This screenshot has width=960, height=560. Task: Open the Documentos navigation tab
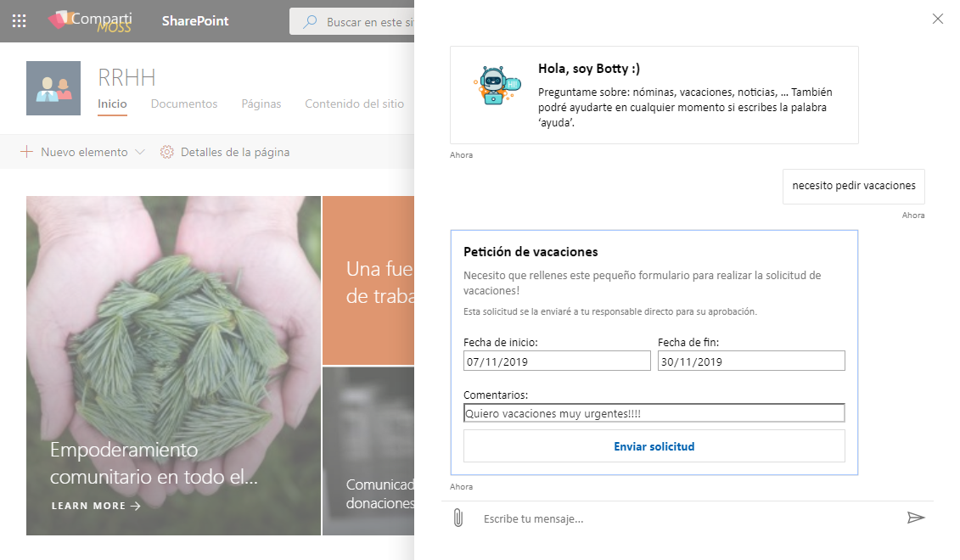pyautogui.click(x=184, y=104)
